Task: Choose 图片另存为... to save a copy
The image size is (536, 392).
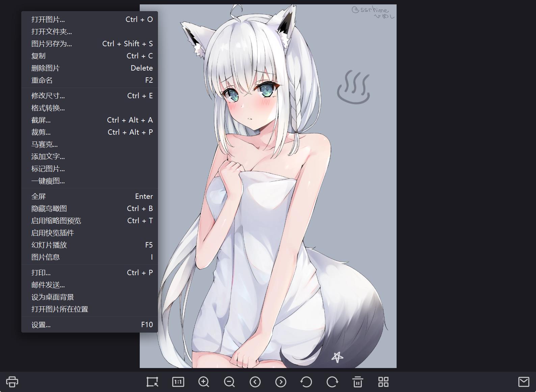Action: click(89, 44)
